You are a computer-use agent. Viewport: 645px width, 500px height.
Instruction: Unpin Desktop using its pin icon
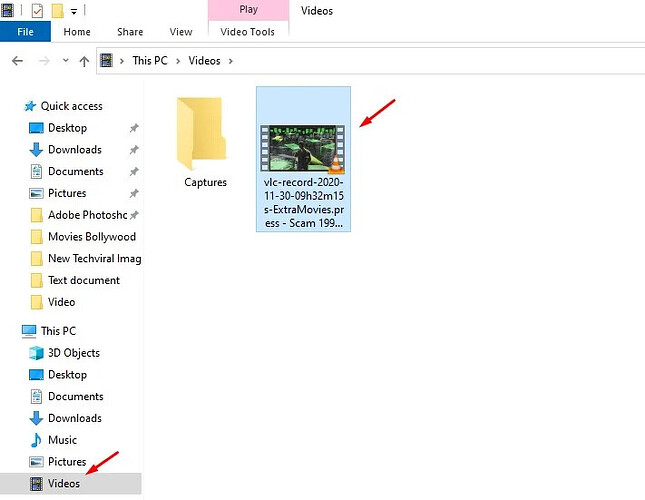(x=134, y=128)
